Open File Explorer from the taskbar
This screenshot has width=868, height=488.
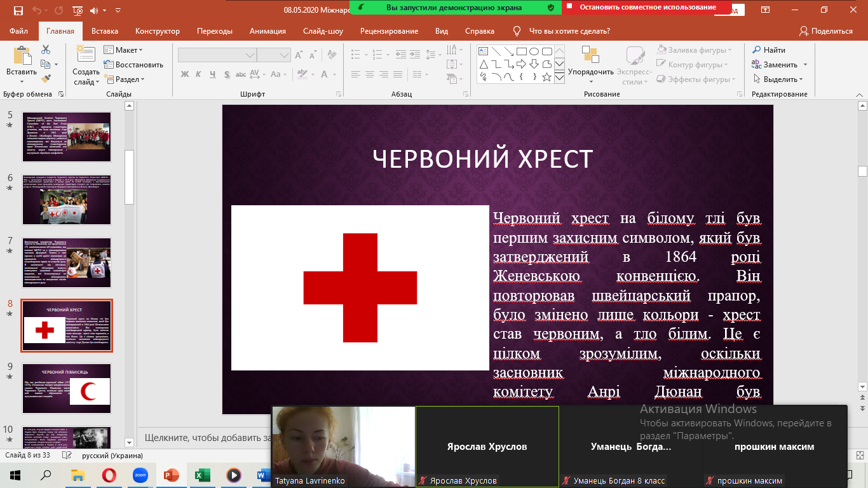pyautogui.click(x=78, y=475)
